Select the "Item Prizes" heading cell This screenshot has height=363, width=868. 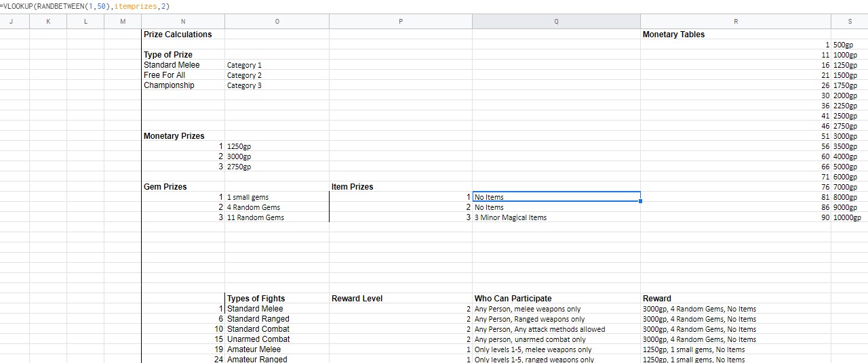pyautogui.click(x=353, y=187)
